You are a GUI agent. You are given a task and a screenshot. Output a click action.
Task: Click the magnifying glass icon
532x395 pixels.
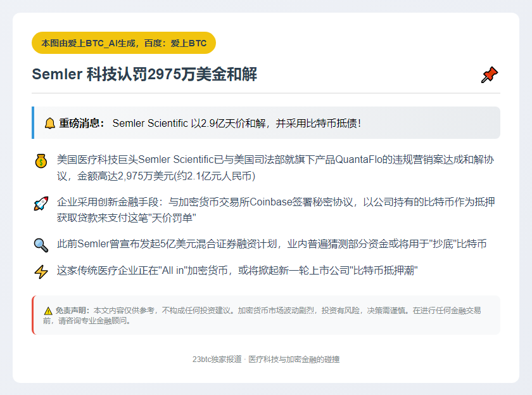(41, 245)
